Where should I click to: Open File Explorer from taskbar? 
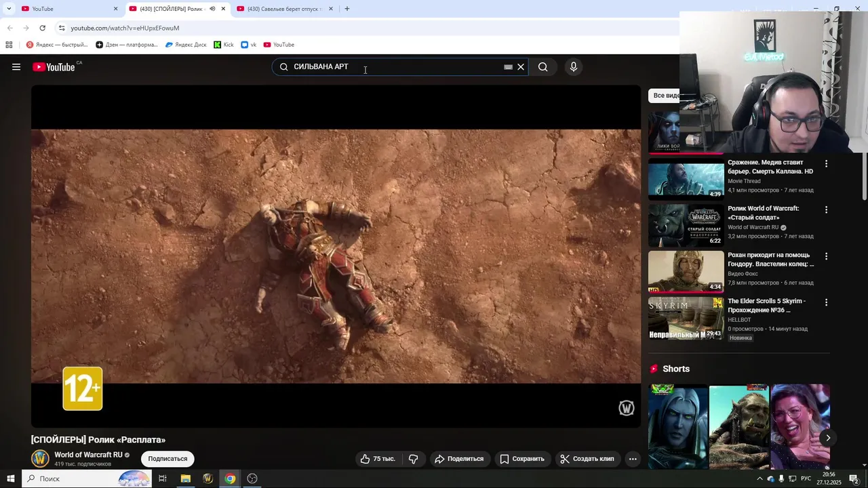[x=185, y=479]
